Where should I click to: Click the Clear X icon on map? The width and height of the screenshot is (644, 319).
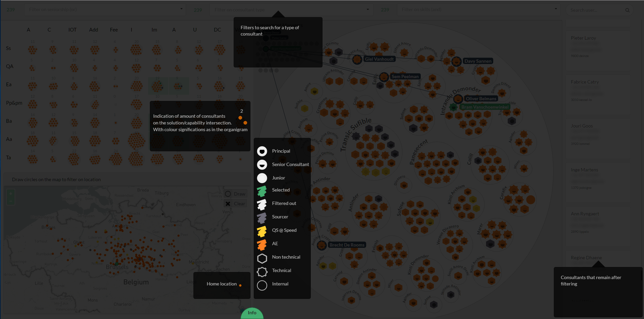[228, 204]
